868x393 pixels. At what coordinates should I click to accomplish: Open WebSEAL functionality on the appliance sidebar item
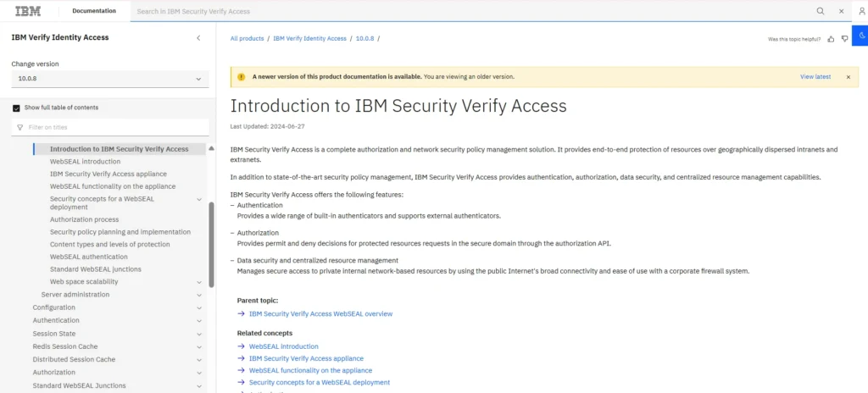(113, 186)
